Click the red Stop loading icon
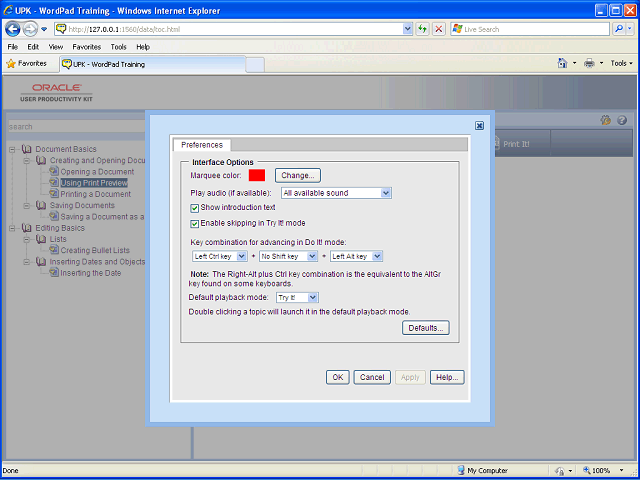This screenshot has width=640, height=480. [x=439, y=29]
